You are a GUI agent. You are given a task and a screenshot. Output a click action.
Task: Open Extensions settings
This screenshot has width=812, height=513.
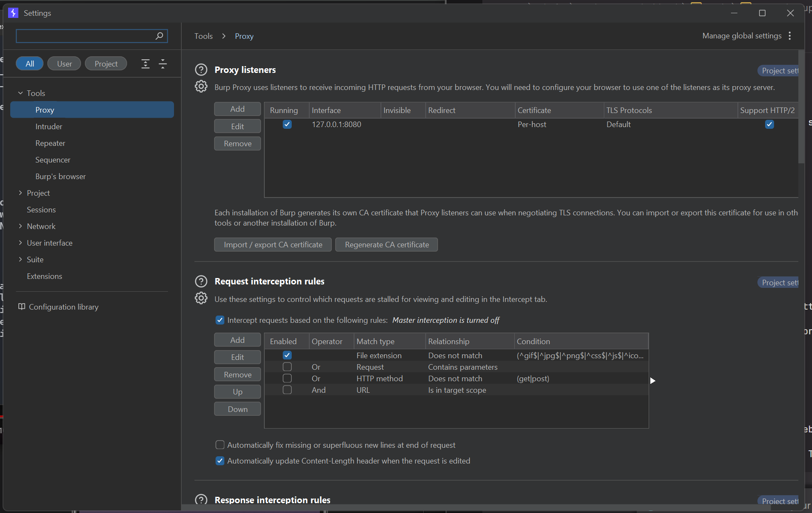pyautogui.click(x=44, y=276)
